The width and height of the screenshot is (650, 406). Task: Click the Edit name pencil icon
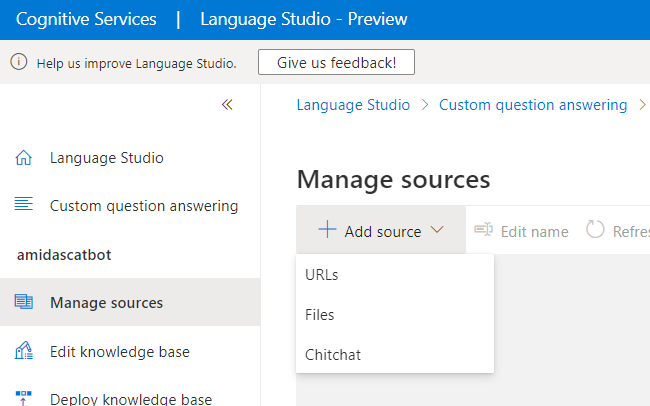point(483,230)
